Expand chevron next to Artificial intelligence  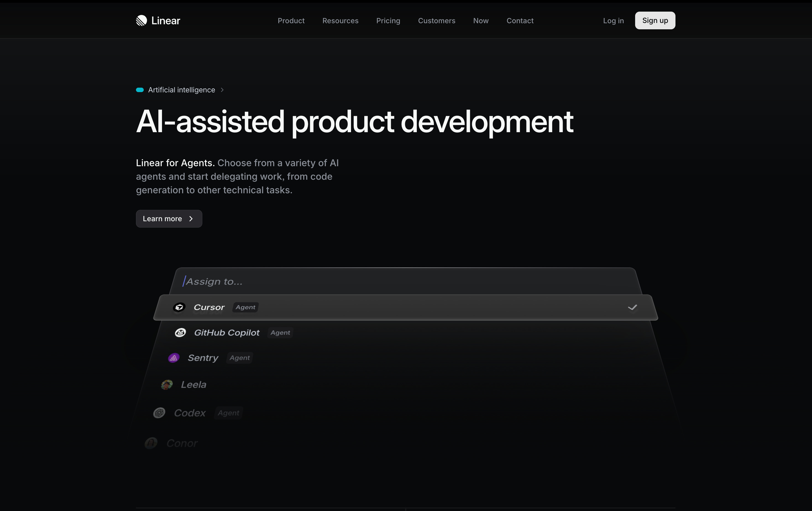tap(222, 90)
